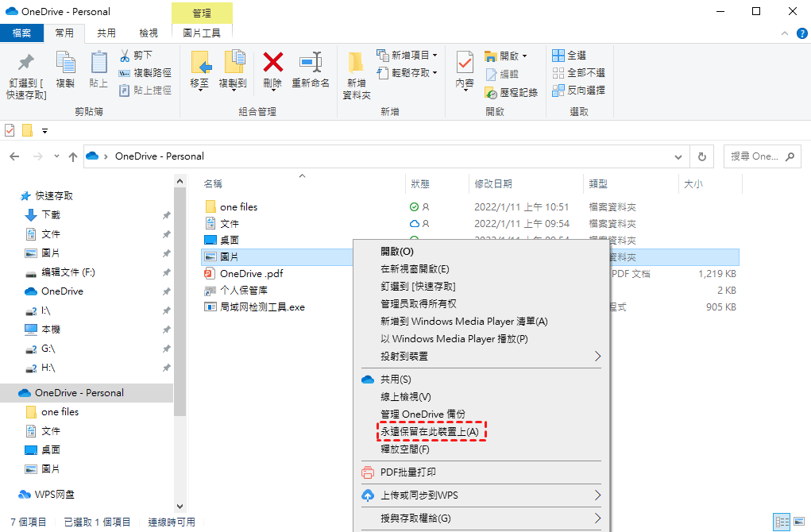This screenshot has height=532, width=811.
Task: Click the 貼上 paste icon
Action: click(98, 63)
